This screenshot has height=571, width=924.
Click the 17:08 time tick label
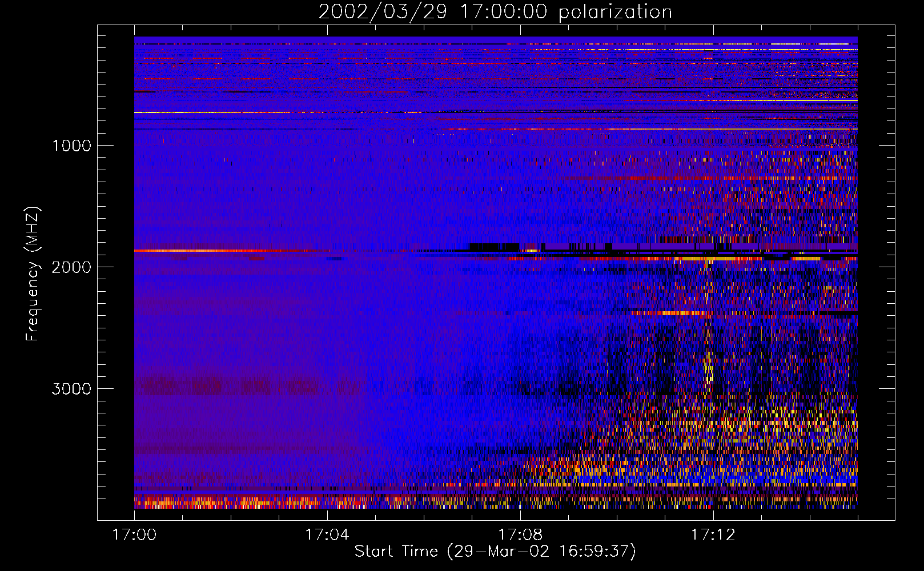(x=520, y=535)
